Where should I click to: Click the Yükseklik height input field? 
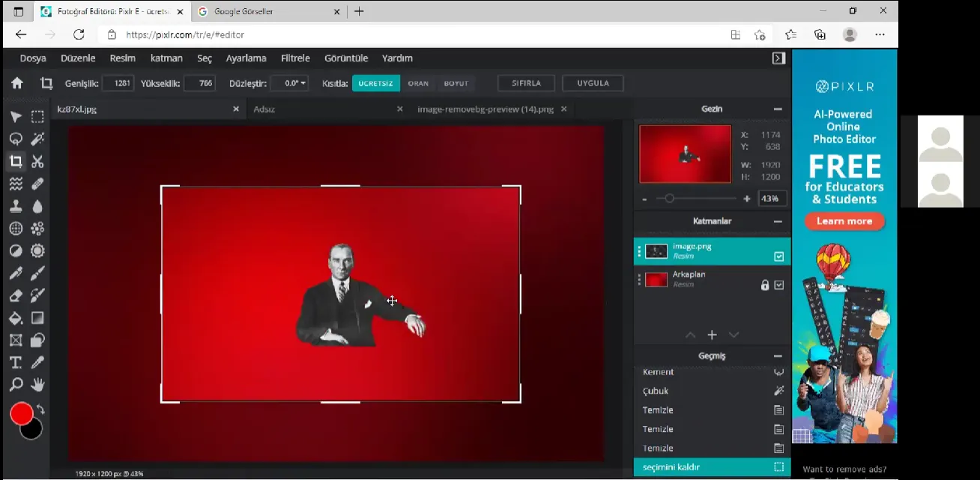tap(199, 83)
